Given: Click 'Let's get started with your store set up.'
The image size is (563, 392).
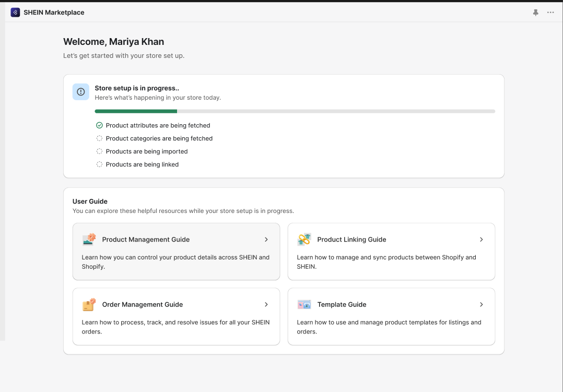Looking at the screenshot, I should click(124, 56).
